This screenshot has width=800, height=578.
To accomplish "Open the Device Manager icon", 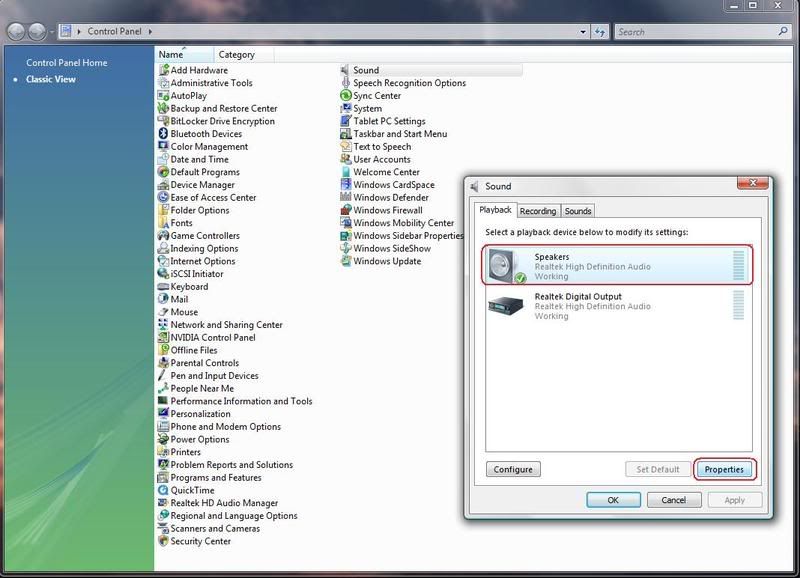I will [163, 185].
